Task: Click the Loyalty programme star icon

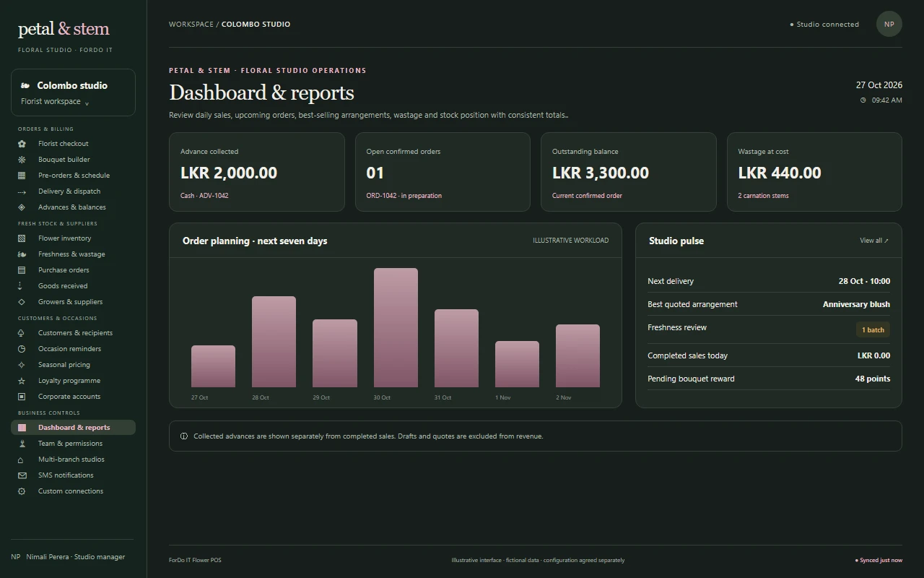Action: pyautogui.click(x=22, y=381)
